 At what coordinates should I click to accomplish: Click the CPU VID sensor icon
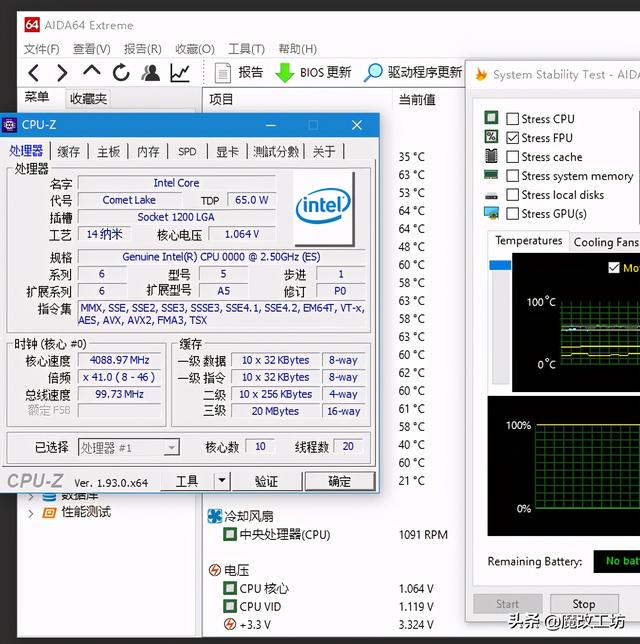[229, 606]
